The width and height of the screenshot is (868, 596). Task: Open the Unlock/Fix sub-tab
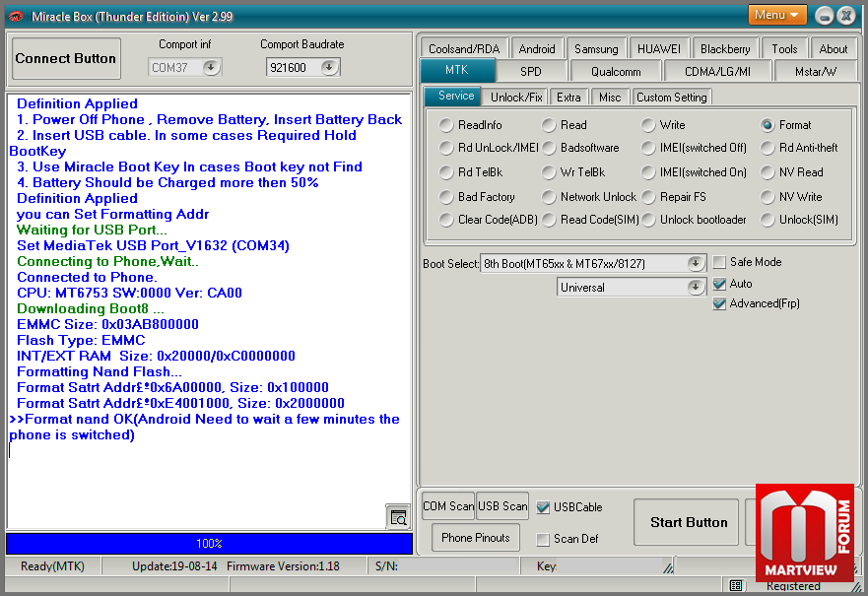pyautogui.click(x=517, y=97)
